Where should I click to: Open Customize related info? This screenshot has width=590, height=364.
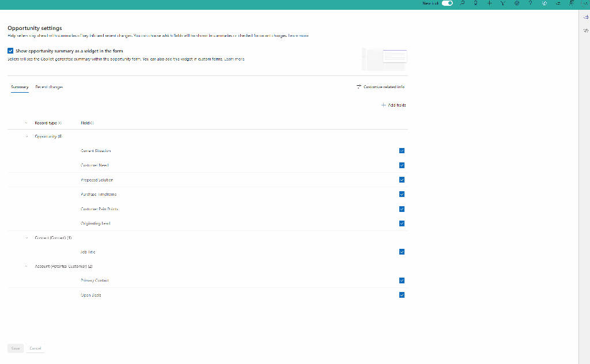(381, 87)
